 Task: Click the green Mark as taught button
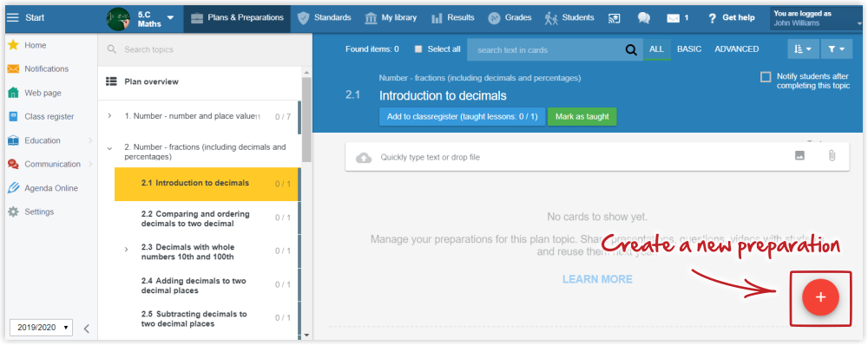click(582, 117)
